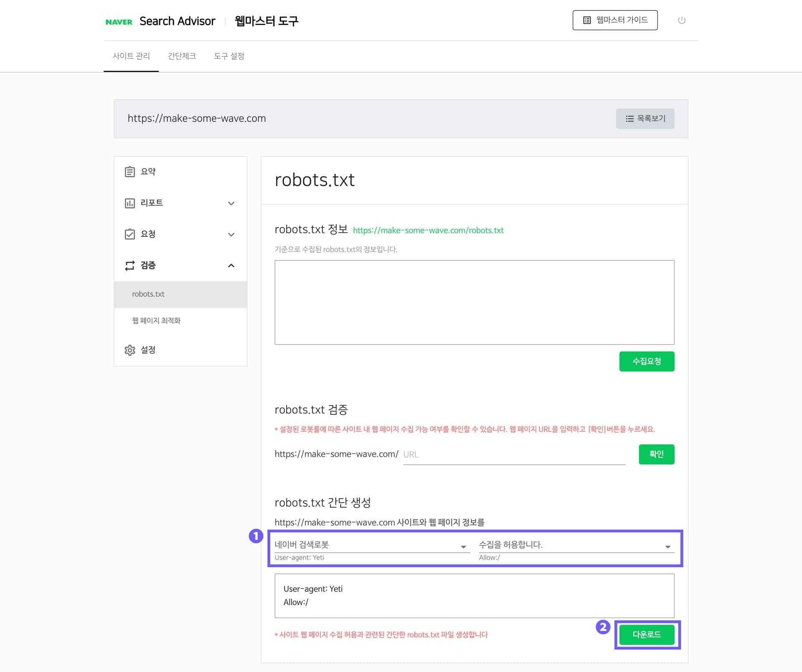Click the guide book icon in 웹마스터 가이드

(x=587, y=20)
